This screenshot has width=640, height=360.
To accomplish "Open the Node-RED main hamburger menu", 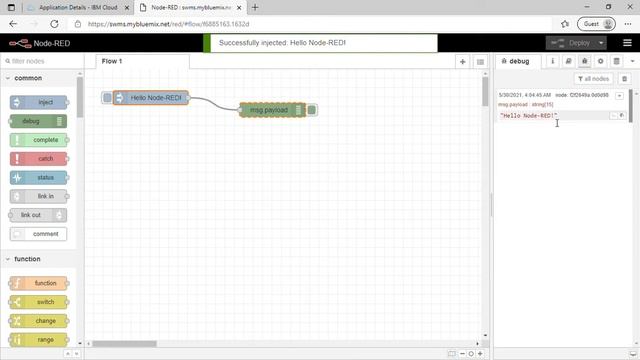I will [627, 43].
